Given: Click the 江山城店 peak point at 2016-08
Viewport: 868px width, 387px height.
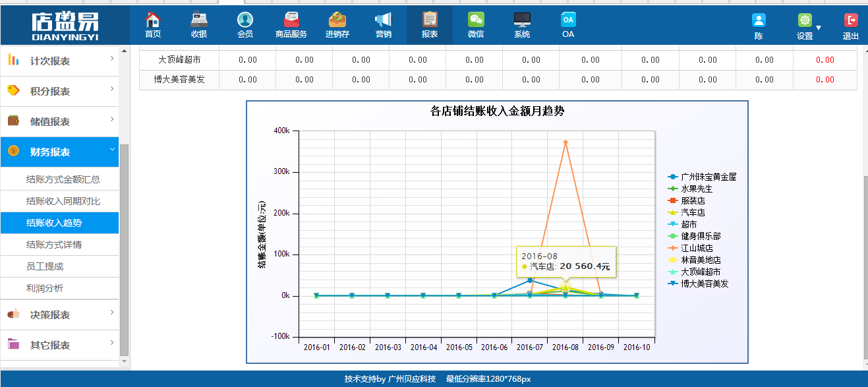Looking at the screenshot, I should 565,142.
